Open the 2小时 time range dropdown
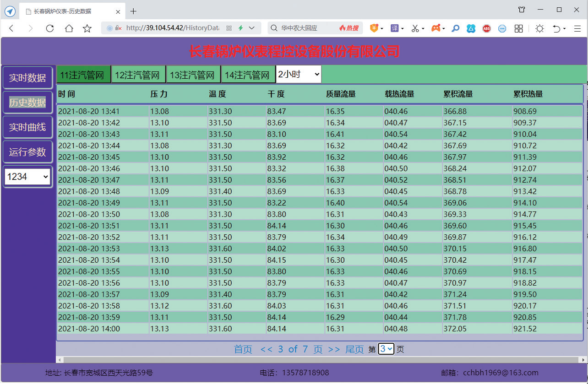 (x=299, y=74)
